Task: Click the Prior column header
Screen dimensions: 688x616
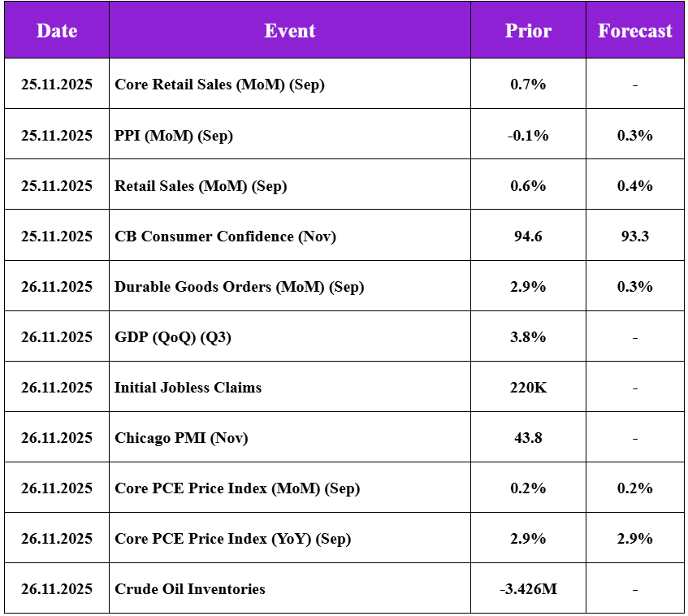Action: 528,30
